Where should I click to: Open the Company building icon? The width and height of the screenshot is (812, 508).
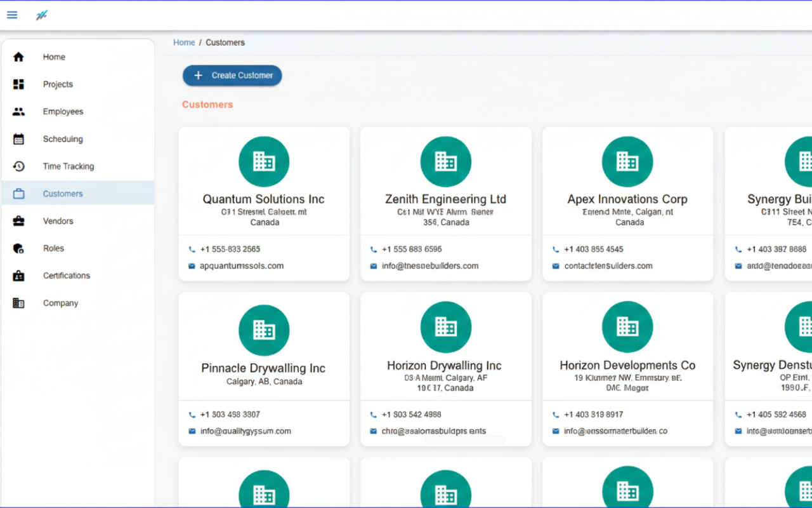coord(18,303)
